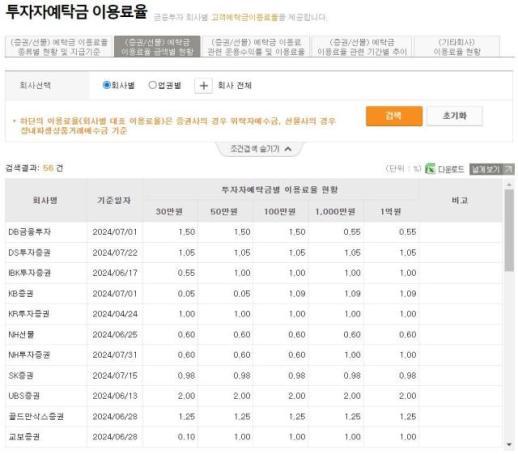The image size is (518, 454).
Task: Open the 기간별 추이 tab
Action: coord(362,47)
